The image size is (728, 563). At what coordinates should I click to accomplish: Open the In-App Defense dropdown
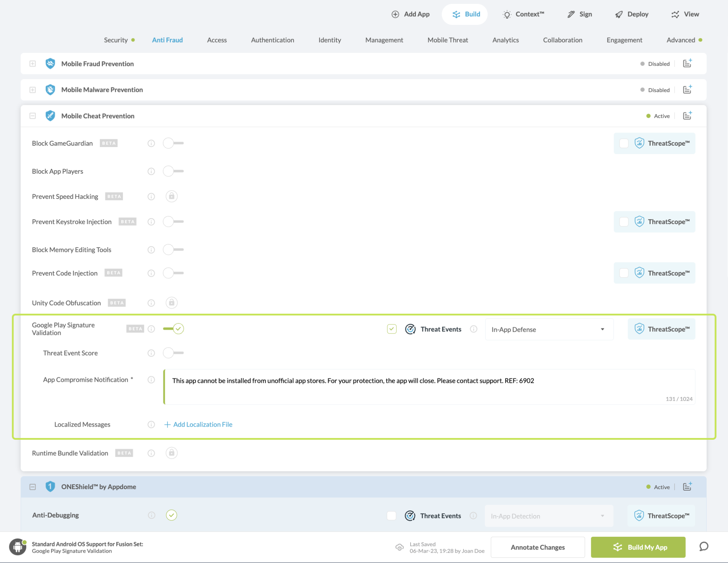click(548, 330)
